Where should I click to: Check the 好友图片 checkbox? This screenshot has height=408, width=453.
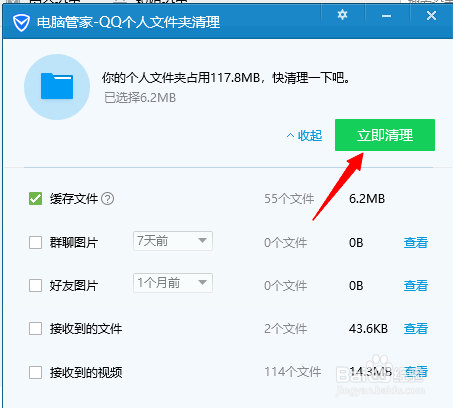tap(35, 286)
